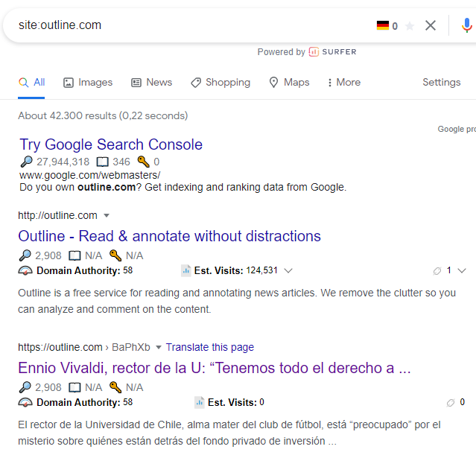Click Domain Authority gauge icon in Ennio Vivaldi result
Image resolution: width=476 pixels, height=458 pixels.
[x=25, y=402]
